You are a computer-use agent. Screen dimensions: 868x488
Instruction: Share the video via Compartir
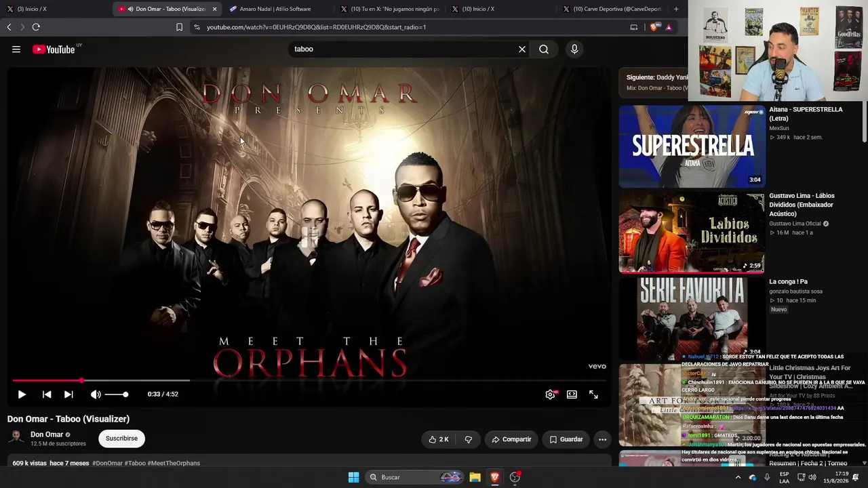[511, 439]
